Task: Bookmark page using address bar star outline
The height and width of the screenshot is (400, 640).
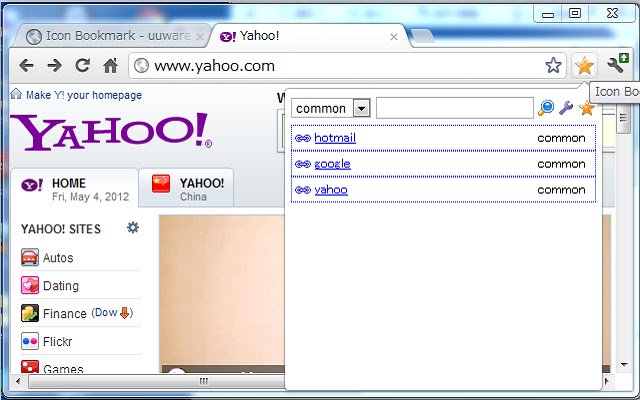Action: point(553,65)
